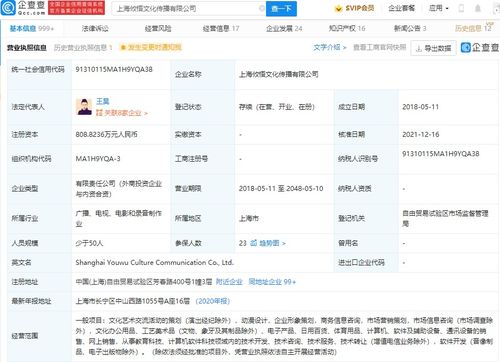Click the 王晨 avatar photo
Viewport: 500px width, 362px height.
pyautogui.click(x=84, y=107)
